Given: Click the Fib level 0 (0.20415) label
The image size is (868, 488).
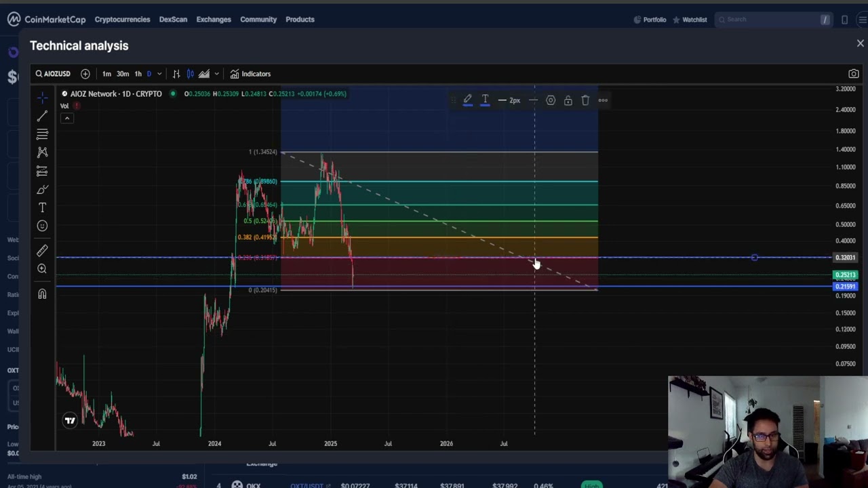Looking at the screenshot, I should (262, 290).
